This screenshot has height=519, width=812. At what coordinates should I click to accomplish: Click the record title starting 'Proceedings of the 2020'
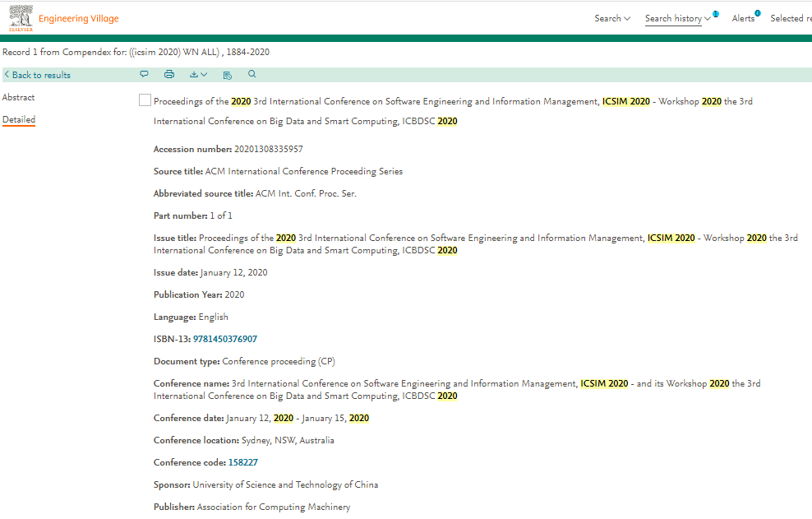[x=453, y=112]
